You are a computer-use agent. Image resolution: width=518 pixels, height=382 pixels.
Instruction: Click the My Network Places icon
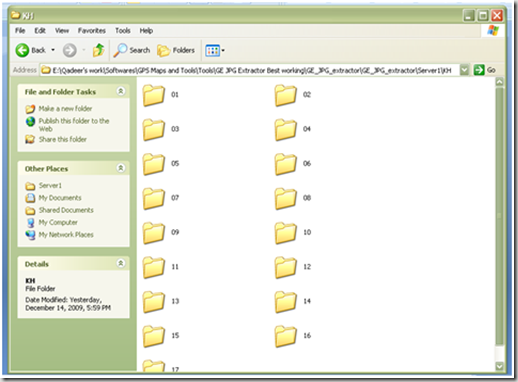tap(30, 235)
